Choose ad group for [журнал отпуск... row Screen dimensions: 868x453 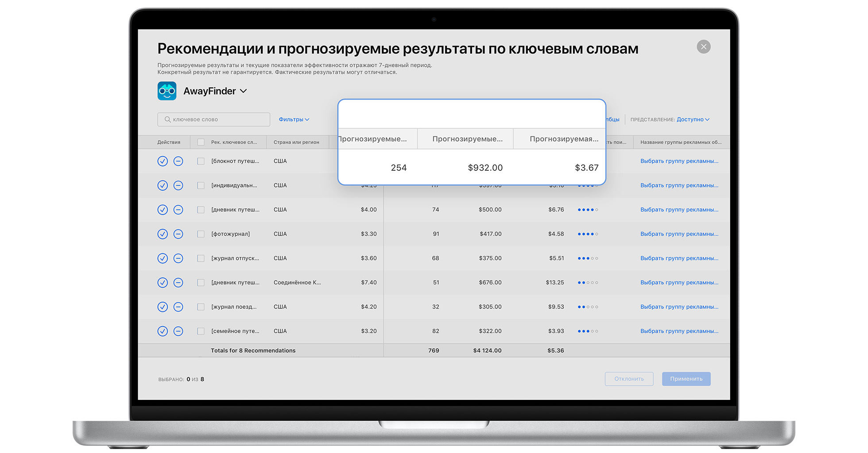(679, 258)
